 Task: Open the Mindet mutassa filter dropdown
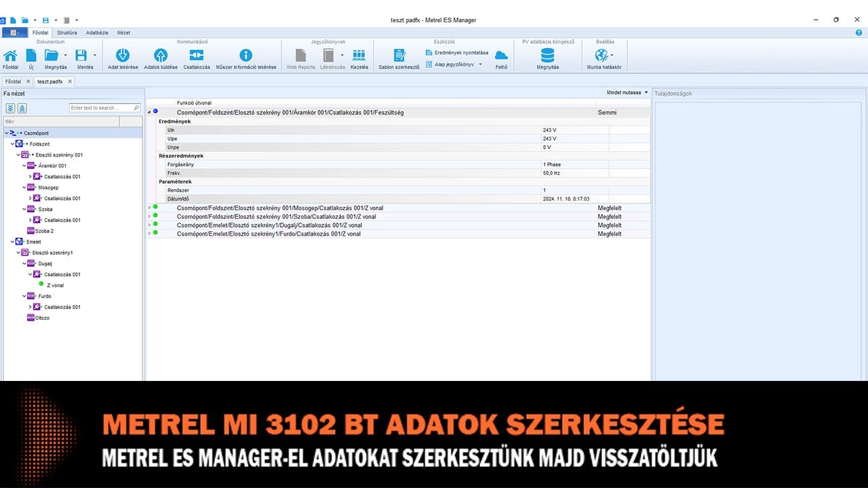[x=627, y=92]
